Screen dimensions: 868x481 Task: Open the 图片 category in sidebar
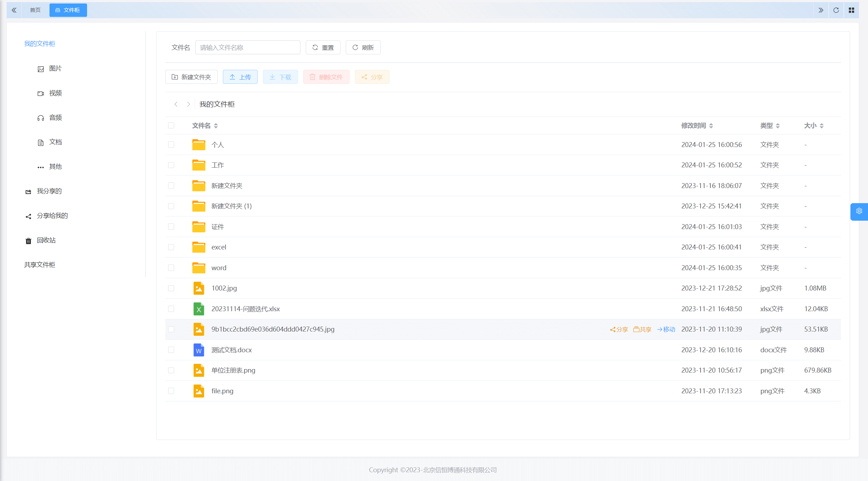55,69
